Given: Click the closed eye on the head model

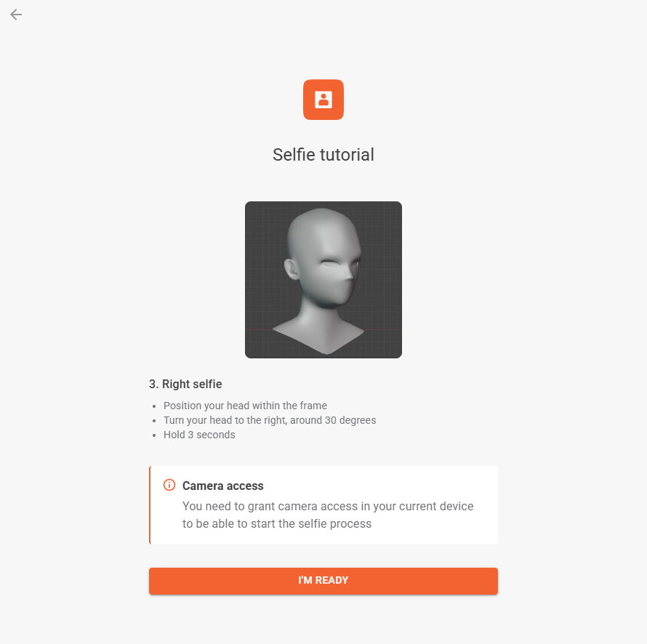Looking at the screenshot, I should [331, 263].
